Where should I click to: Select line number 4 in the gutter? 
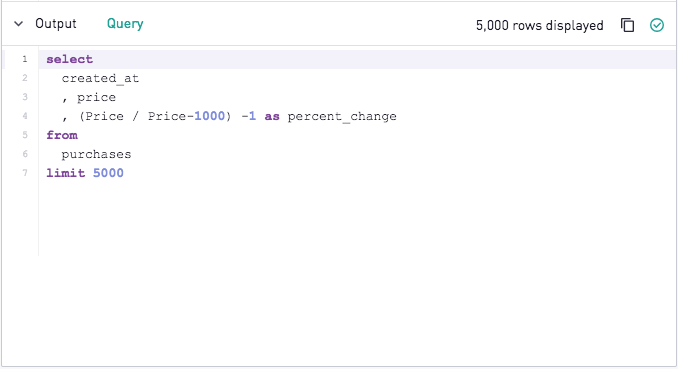pos(25,116)
